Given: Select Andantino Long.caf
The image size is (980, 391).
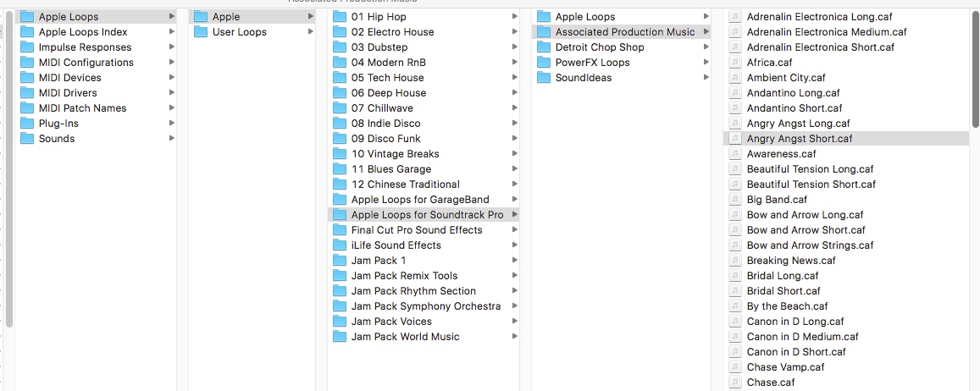Looking at the screenshot, I should [847, 92].
